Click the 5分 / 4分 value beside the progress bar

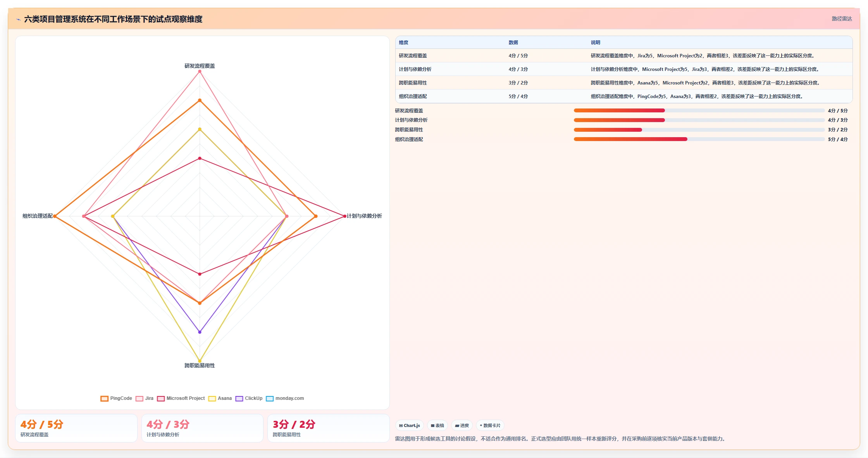point(838,139)
